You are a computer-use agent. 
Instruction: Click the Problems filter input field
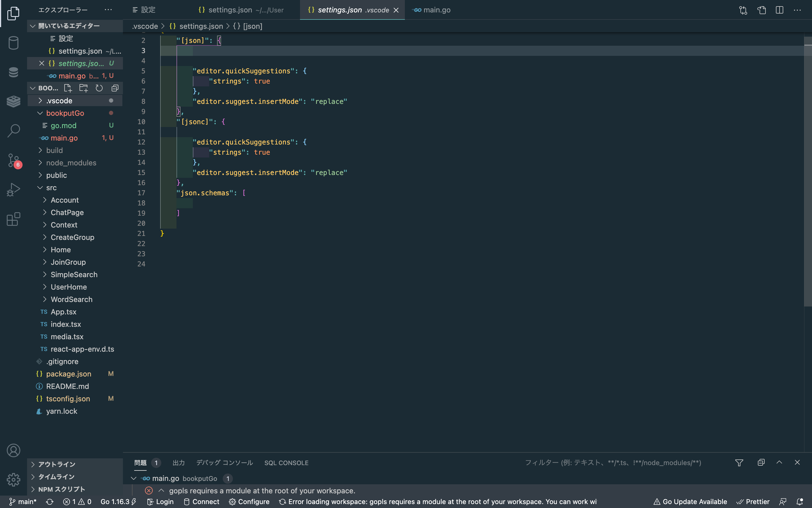pyautogui.click(x=624, y=463)
